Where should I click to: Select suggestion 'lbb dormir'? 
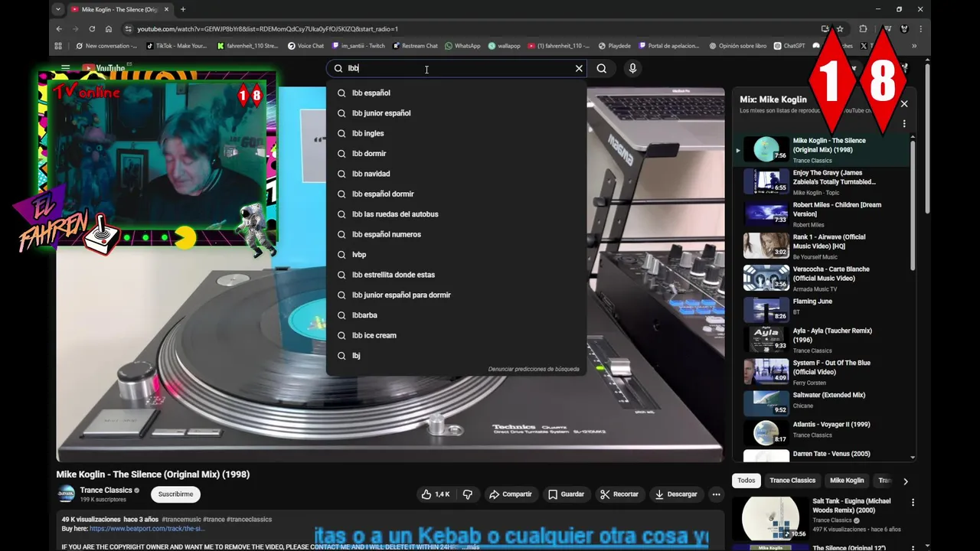(x=456, y=153)
